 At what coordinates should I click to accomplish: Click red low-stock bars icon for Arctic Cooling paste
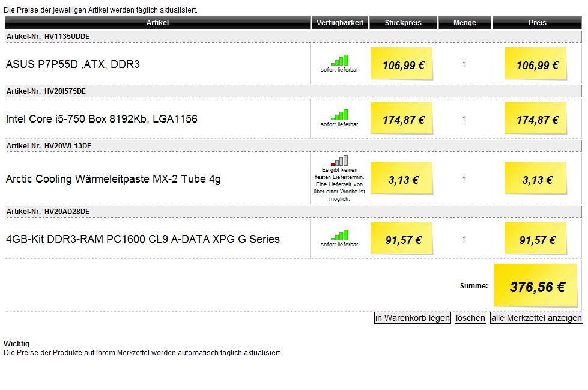click(339, 160)
